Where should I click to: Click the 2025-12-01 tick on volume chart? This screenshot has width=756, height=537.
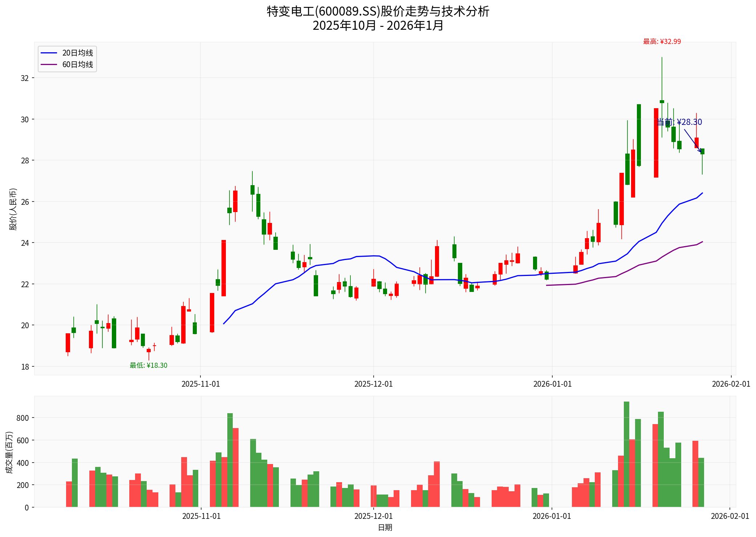[x=373, y=516]
